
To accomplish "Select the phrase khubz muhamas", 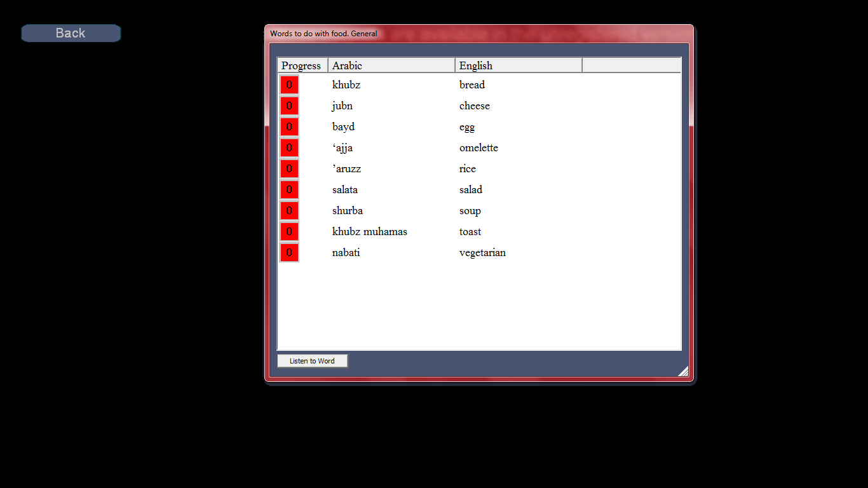I will [370, 231].
